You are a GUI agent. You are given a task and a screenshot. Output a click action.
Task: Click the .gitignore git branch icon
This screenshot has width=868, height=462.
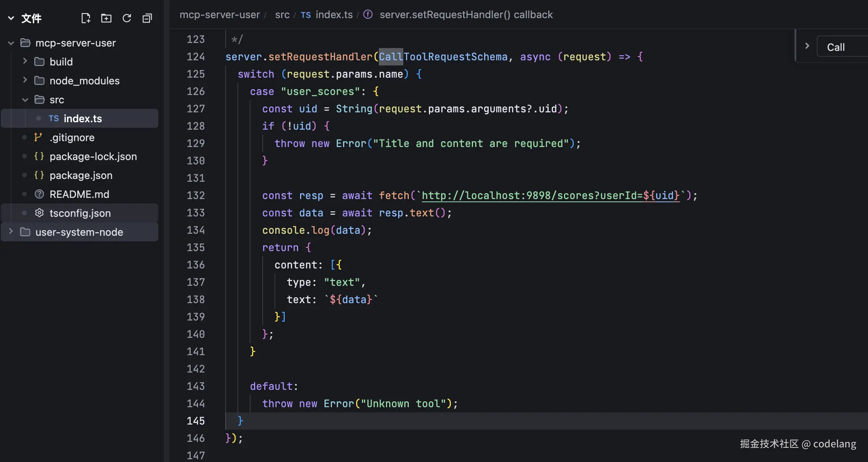pyautogui.click(x=38, y=137)
